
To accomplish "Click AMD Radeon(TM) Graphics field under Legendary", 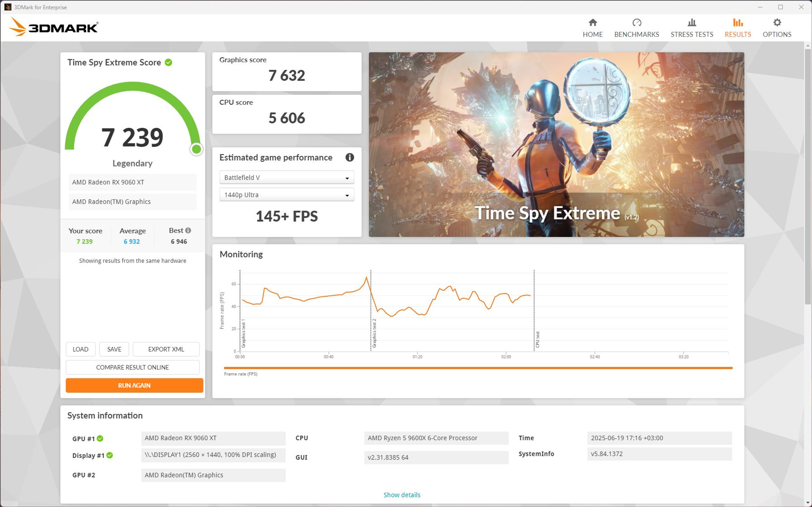I will [x=132, y=202].
